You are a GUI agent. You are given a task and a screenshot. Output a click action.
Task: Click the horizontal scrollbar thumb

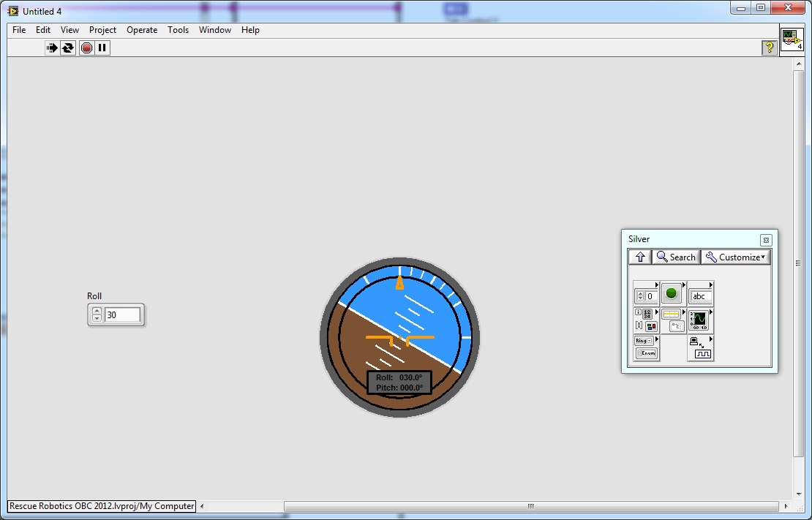[531, 506]
